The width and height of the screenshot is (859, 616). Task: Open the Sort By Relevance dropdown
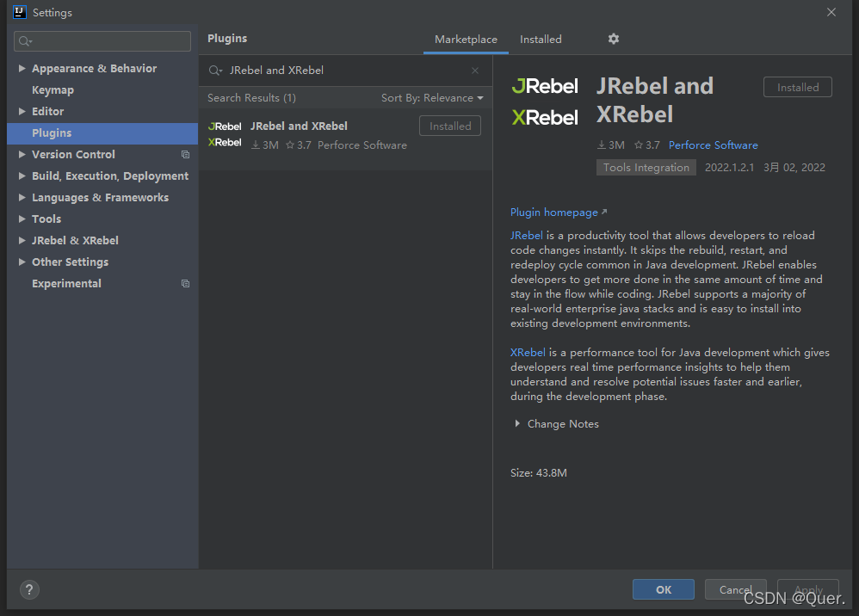(x=432, y=98)
